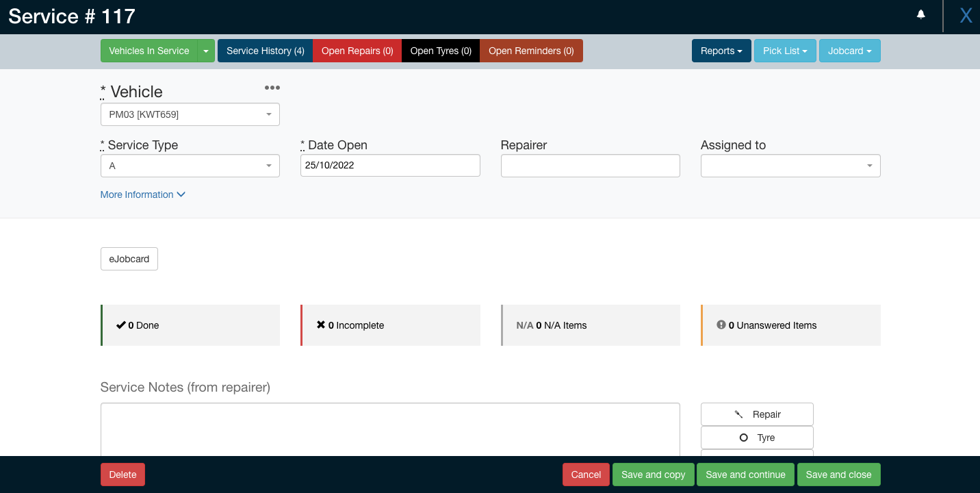Click the eJobcard button
This screenshot has height=493, width=980.
click(x=129, y=259)
